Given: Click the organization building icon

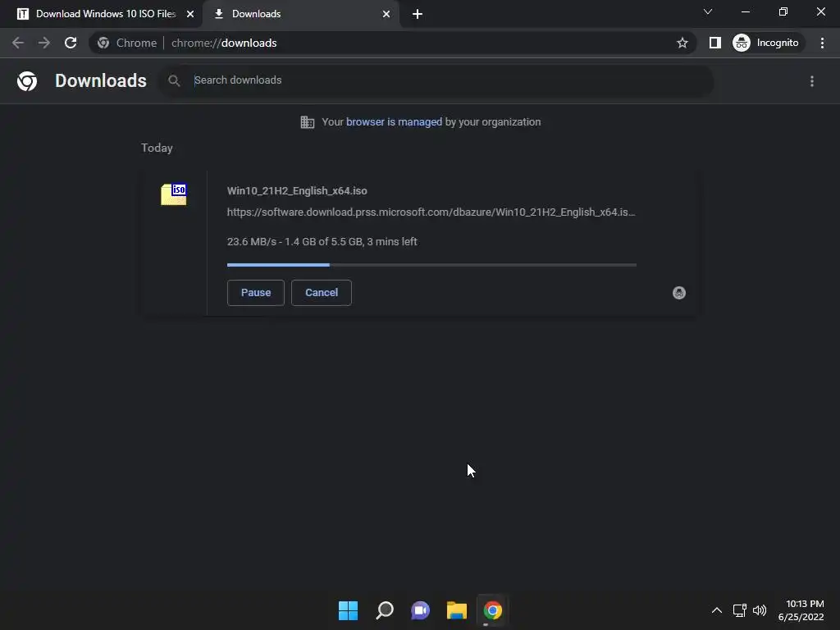Looking at the screenshot, I should coord(308,122).
